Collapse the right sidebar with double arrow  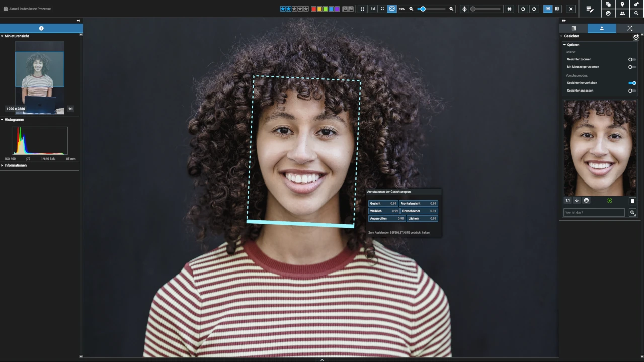(x=563, y=20)
